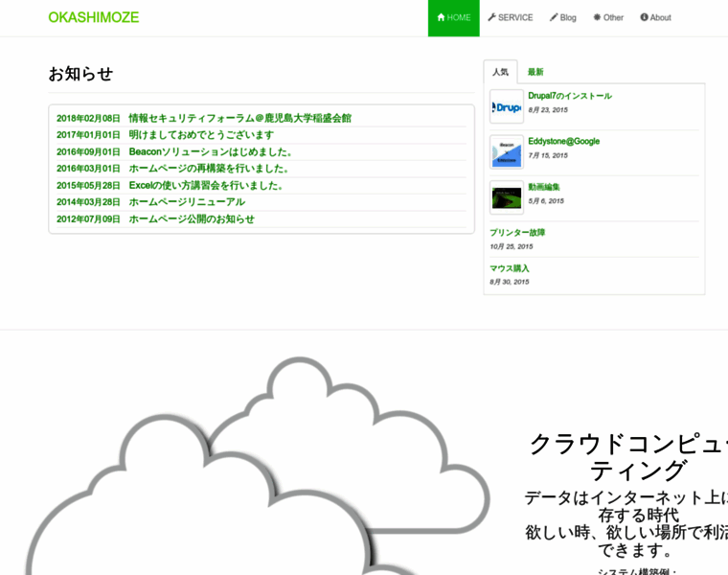Click the pencil icon beside Blog

coord(554,17)
